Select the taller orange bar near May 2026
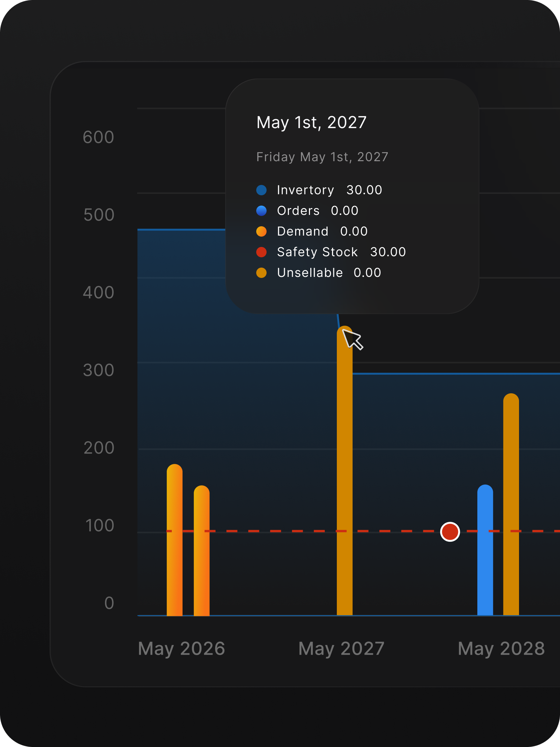The image size is (560, 747). (x=175, y=541)
